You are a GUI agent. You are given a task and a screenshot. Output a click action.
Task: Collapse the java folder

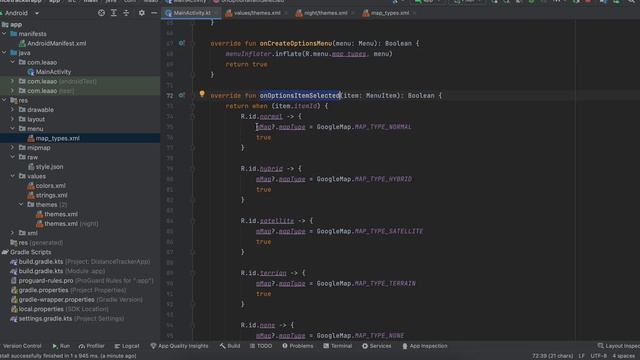pos(4,53)
